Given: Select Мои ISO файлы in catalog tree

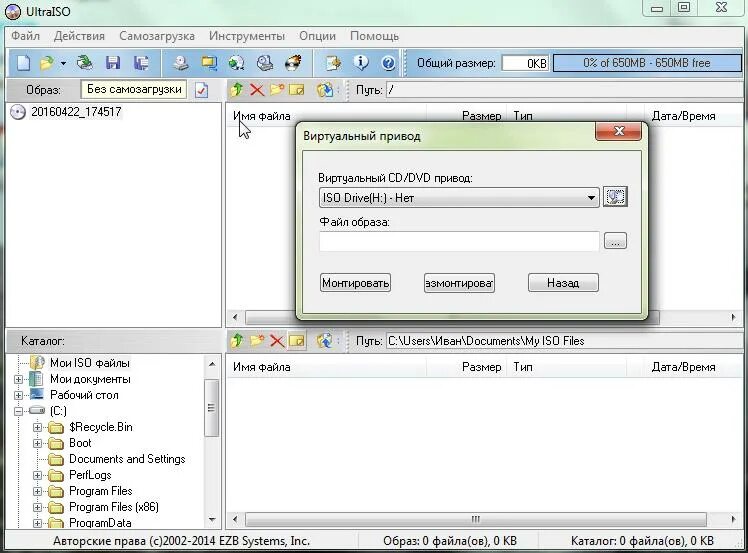Looking at the screenshot, I should click(90, 363).
